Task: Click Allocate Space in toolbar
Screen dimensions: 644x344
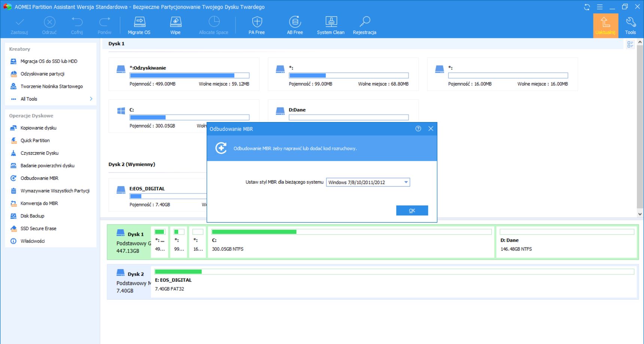Action: [214, 25]
